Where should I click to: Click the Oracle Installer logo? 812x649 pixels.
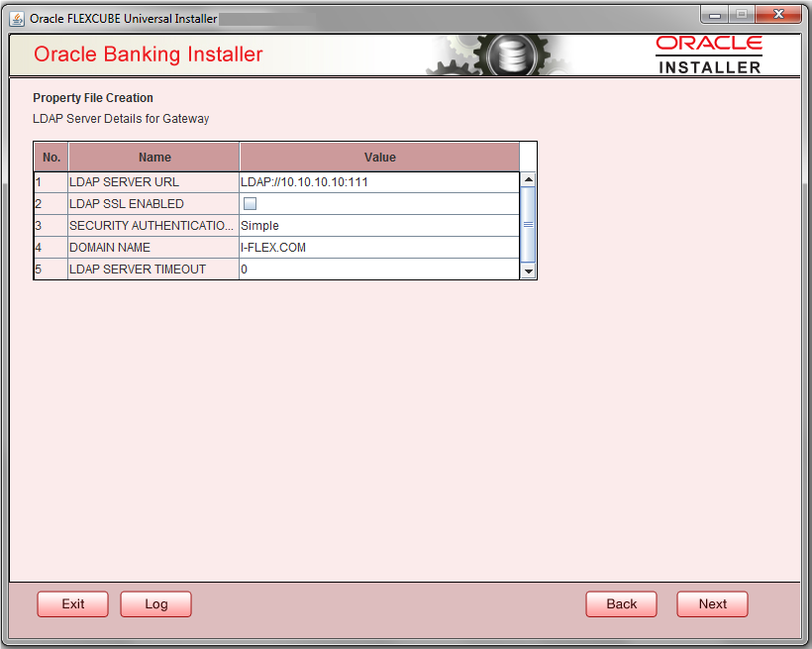[x=709, y=54]
